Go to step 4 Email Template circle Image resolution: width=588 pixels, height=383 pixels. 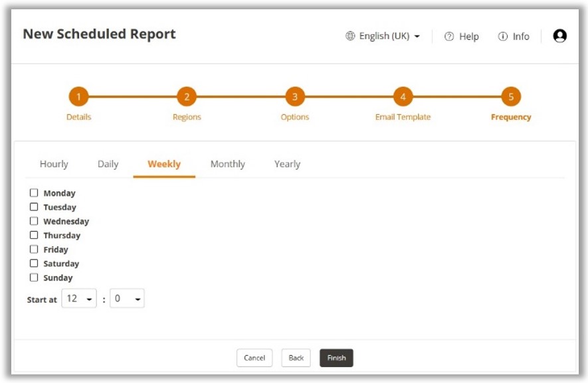click(403, 97)
